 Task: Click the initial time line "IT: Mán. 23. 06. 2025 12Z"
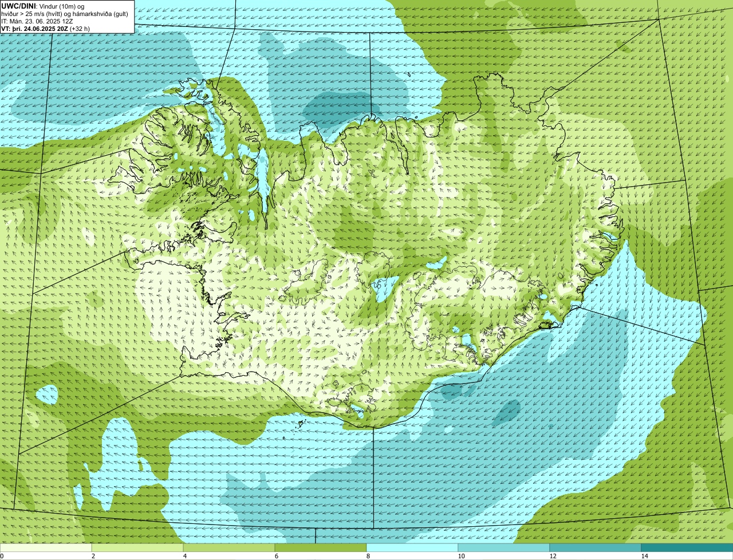click(x=37, y=21)
